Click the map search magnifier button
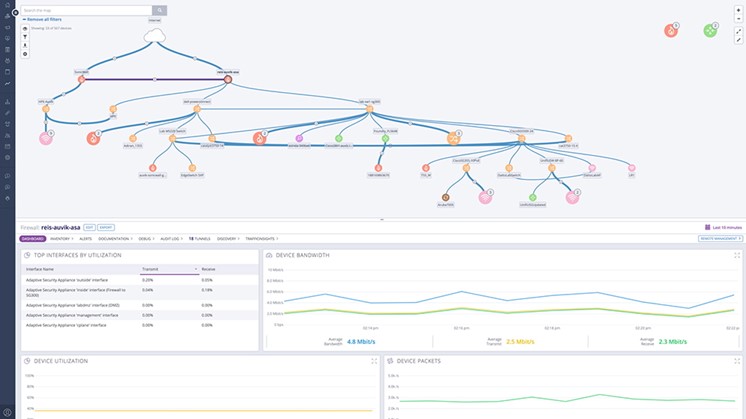The image size is (746, 419). coord(160,10)
